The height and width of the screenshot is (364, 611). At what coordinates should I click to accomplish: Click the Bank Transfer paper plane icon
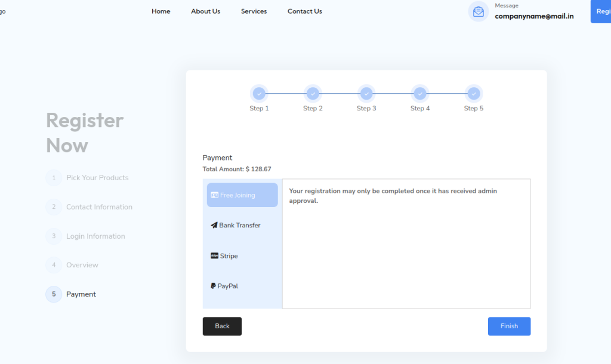(x=214, y=226)
